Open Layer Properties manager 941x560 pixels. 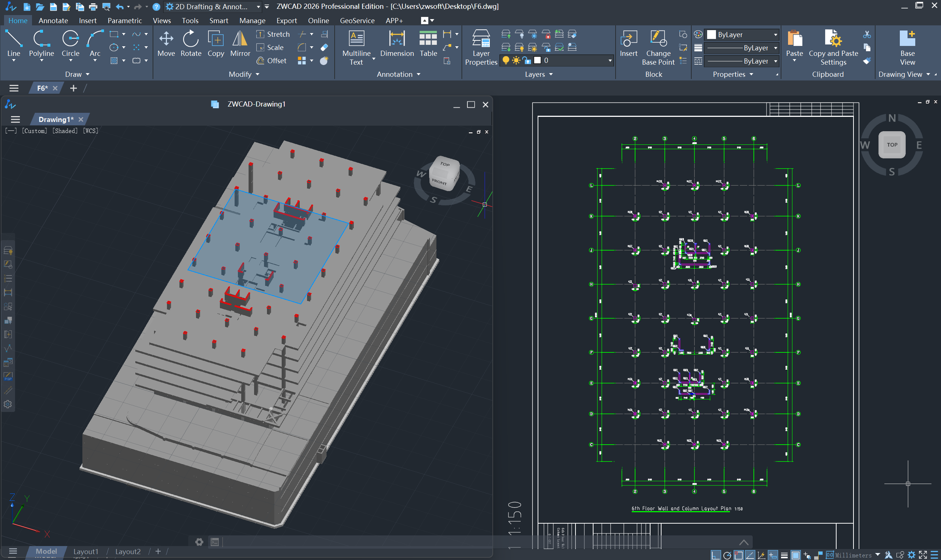tap(481, 48)
